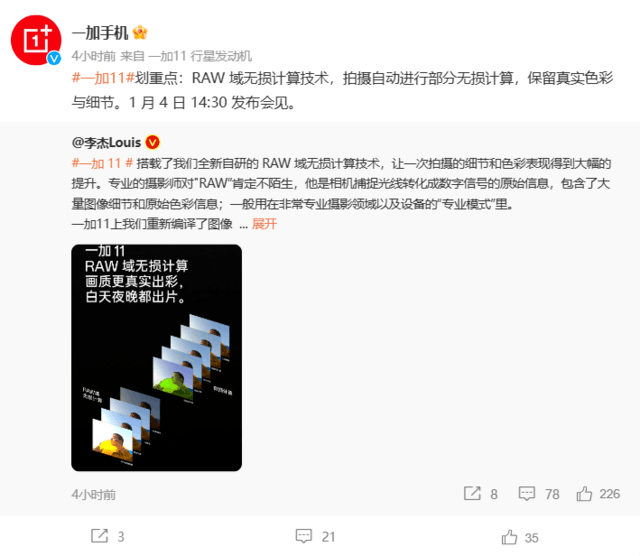The height and width of the screenshot is (556, 640).
Task: Click the crown membership badge beside 一加手机
Action: click(x=140, y=32)
